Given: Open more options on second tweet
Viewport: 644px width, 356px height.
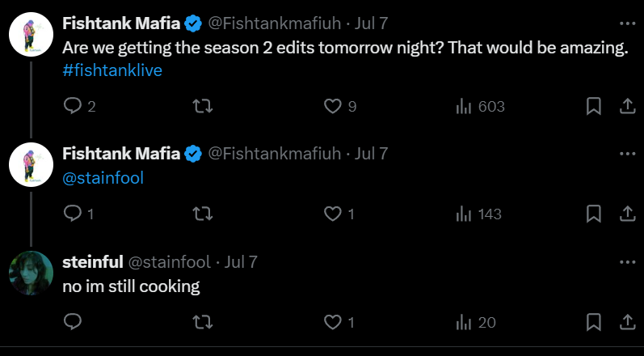Looking at the screenshot, I should 627,154.
